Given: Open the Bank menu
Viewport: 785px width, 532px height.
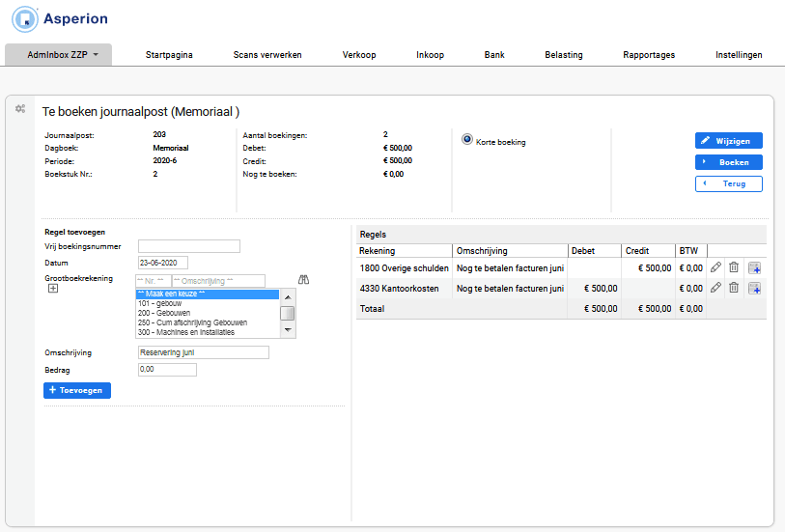Looking at the screenshot, I should [x=494, y=54].
